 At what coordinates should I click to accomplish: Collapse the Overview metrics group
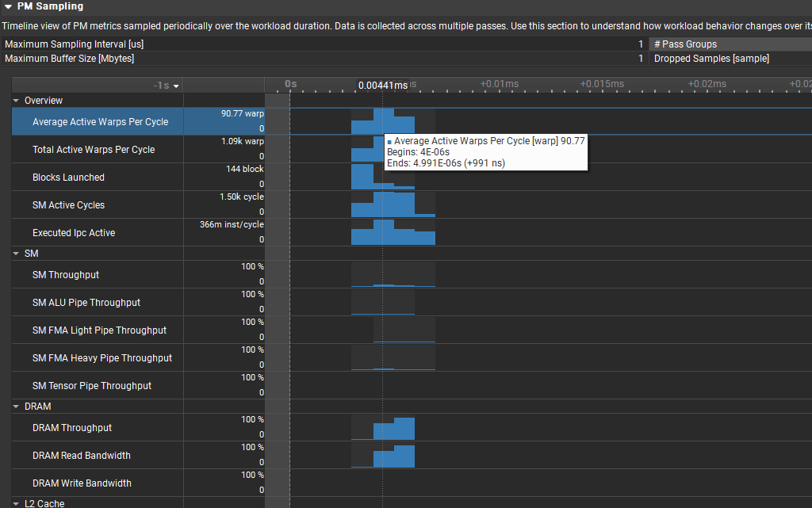(16, 101)
